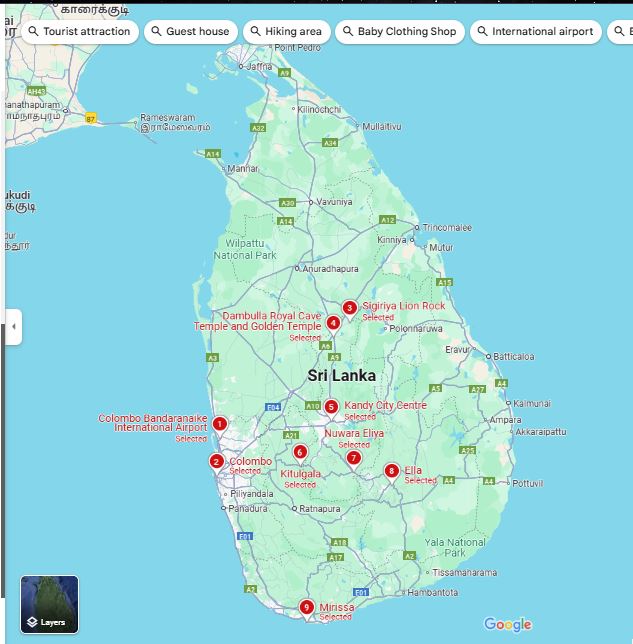Select marker 2 at Colombo

click(x=216, y=461)
